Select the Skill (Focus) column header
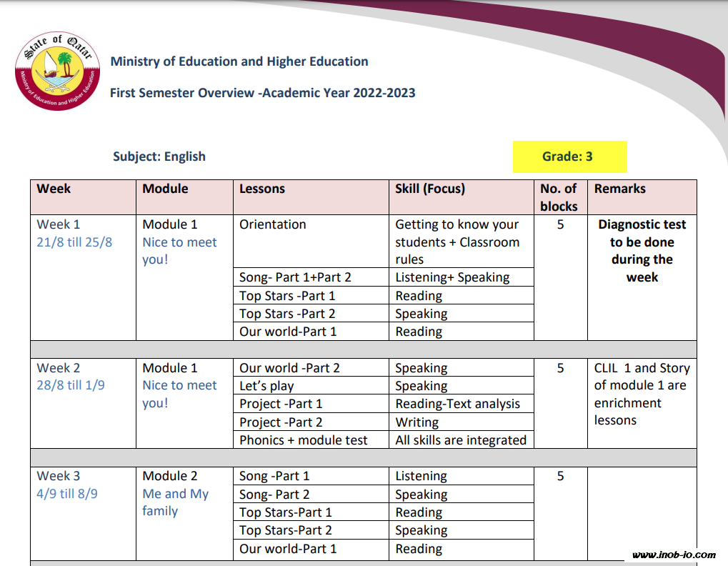The width and height of the screenshot is (728, 566). click(430, 189)
